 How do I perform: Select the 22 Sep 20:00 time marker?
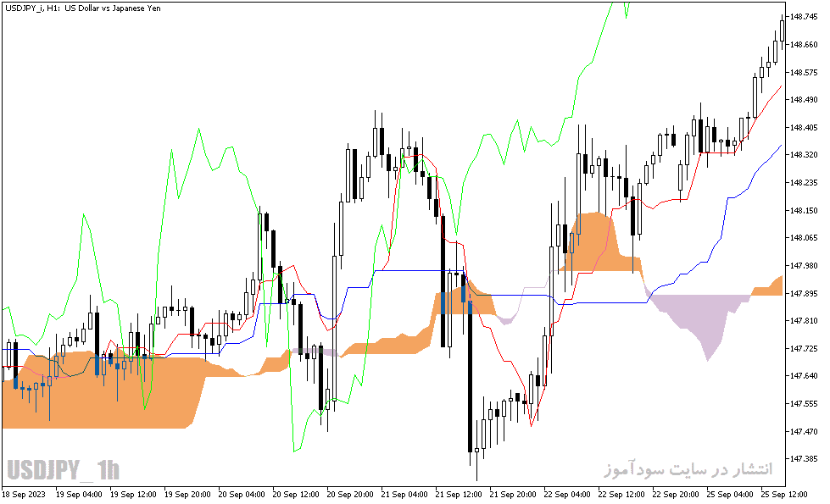coord(676,495)
